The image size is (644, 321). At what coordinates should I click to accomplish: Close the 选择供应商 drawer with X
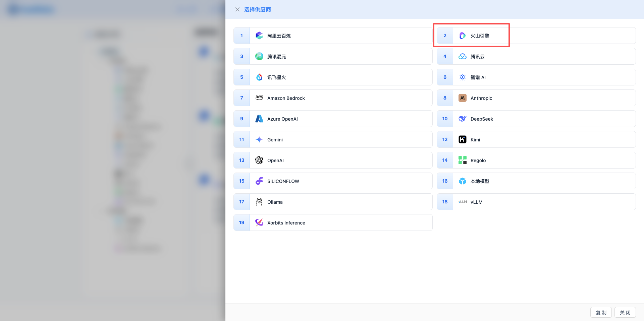[x=237, y=9]
